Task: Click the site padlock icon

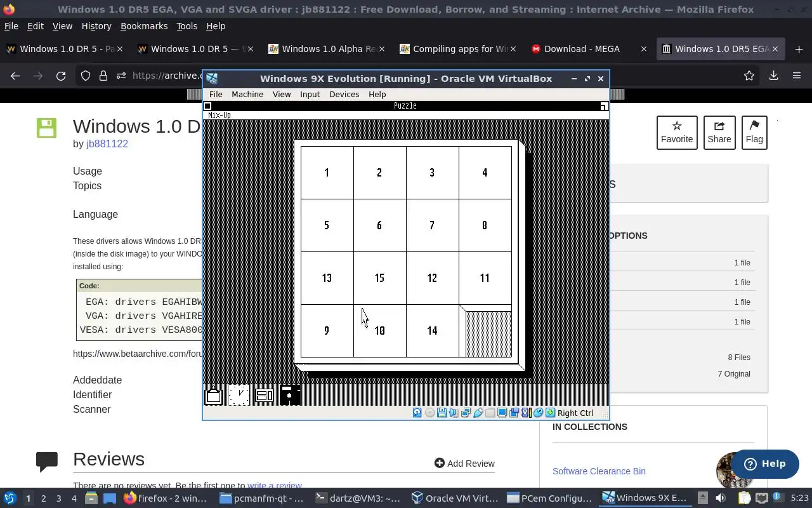Action: (103, 76)
